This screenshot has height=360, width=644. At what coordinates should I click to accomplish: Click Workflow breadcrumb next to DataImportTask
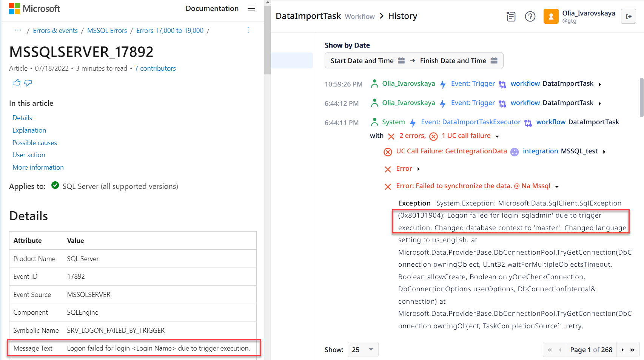point(360,17)
